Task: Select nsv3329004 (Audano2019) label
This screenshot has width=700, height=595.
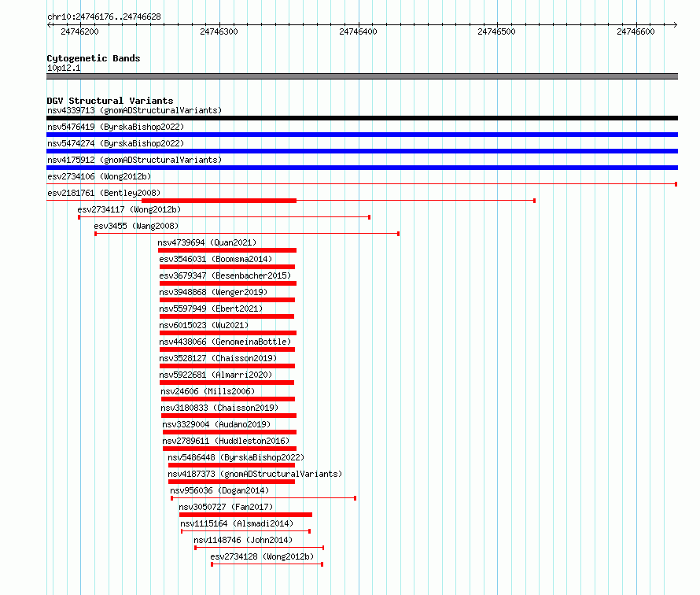Action: 216,424
